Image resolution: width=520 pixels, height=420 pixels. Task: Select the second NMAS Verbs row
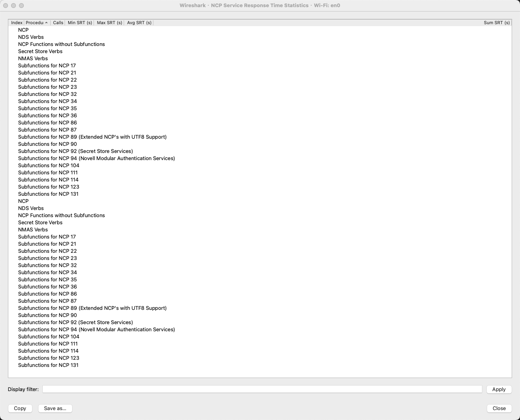(x=260, y=229)
